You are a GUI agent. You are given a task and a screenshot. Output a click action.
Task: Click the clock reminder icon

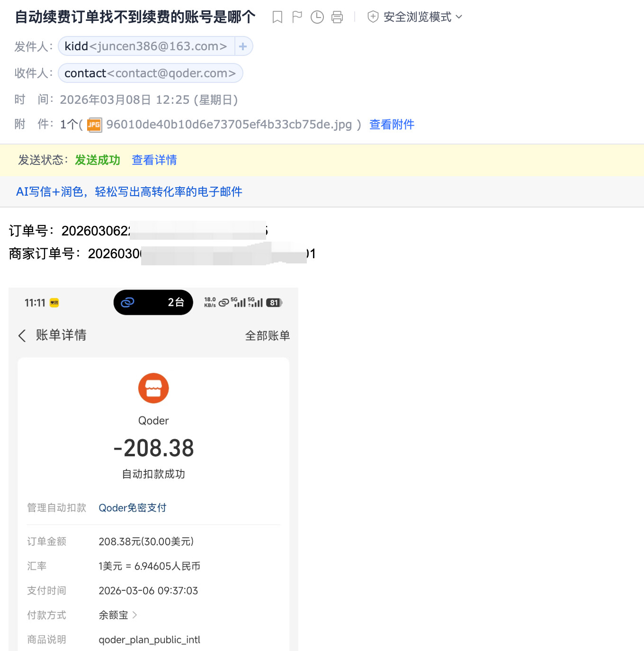click(x=317, y=17)
